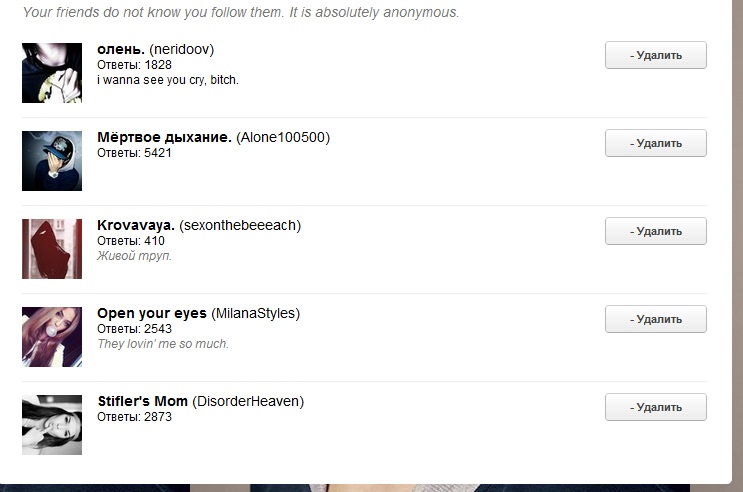Delete MilanaStyles using Удалить
This screenshot has height=492, width=743.
[x=656, y=319]
